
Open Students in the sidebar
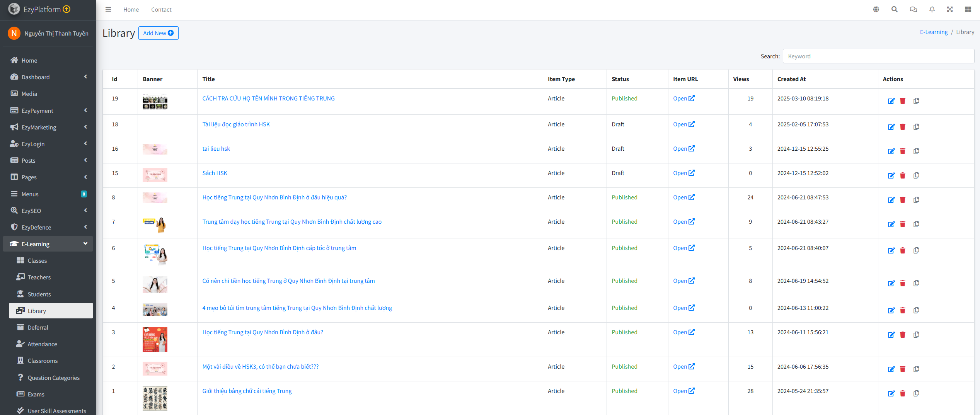(x=39, y=294)
